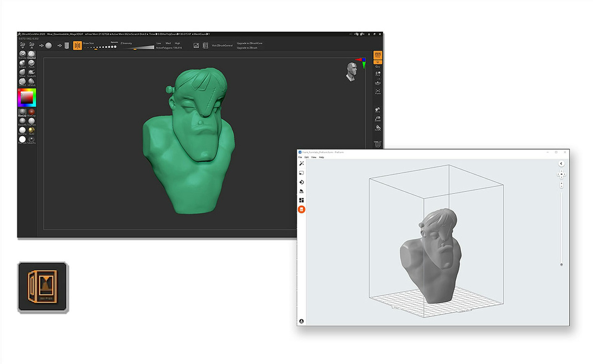Click the view pan direction control in PreForm
Image resolution: width=593 pixels, height=364 pixels.
[x=561, y=174]
